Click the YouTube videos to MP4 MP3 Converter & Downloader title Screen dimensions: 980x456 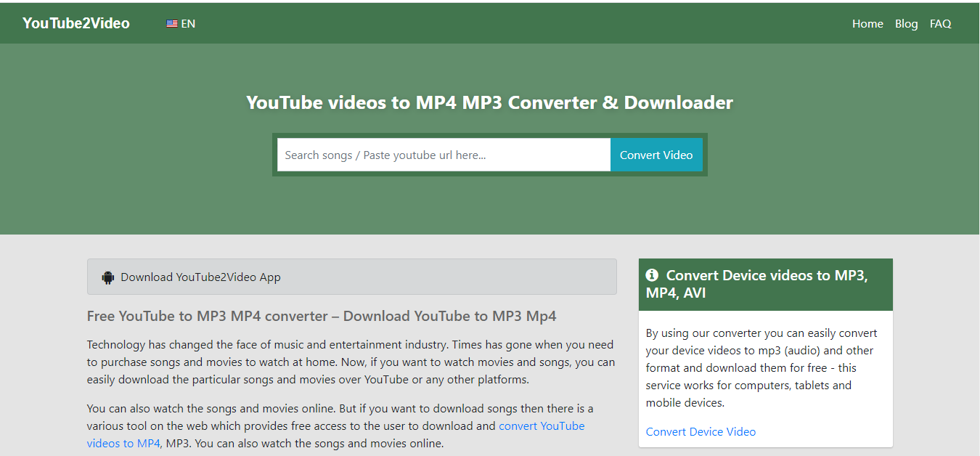click(490, 102)
